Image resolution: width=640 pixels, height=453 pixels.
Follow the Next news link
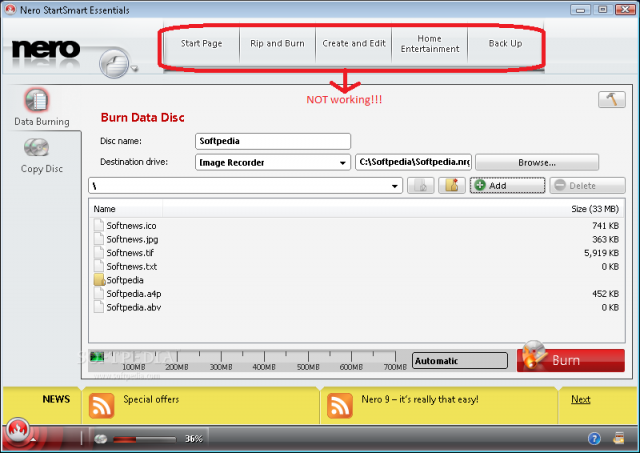click(x=581, y=399)
